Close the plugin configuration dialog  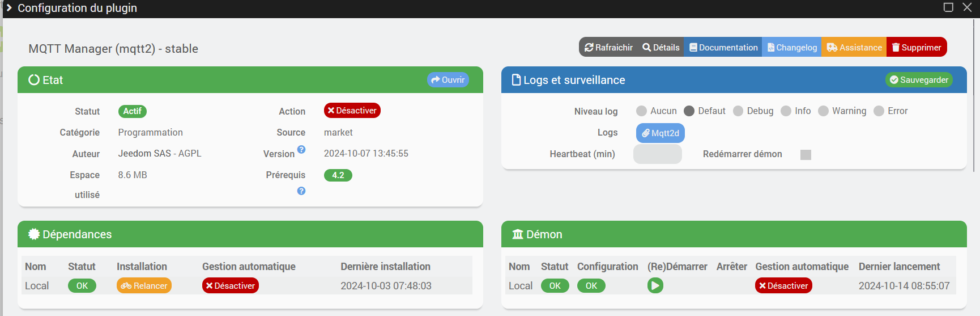pyautogui.click(x=968, y=7)
